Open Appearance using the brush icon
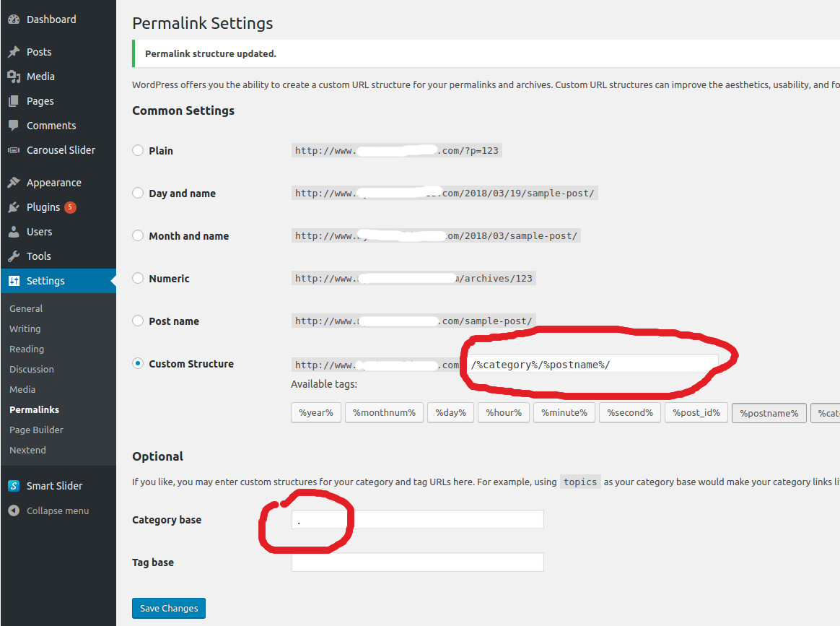The width and height of the screenshot is (840, 626). click(14, 182)
